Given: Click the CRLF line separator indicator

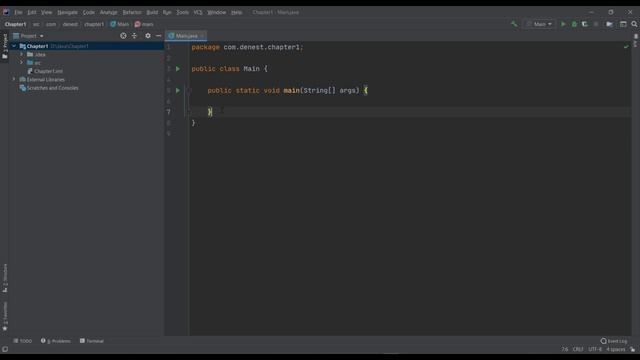Looking at the screenshot, I should [578, 349].
